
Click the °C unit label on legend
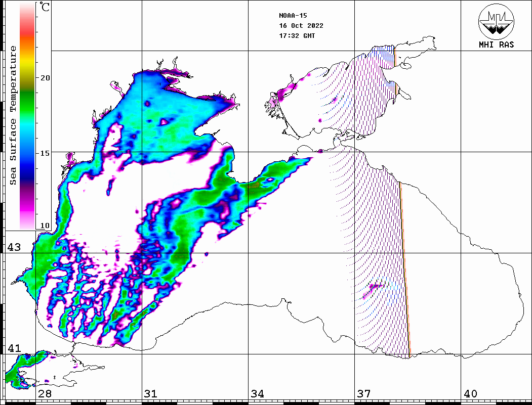tap(45, 7)
